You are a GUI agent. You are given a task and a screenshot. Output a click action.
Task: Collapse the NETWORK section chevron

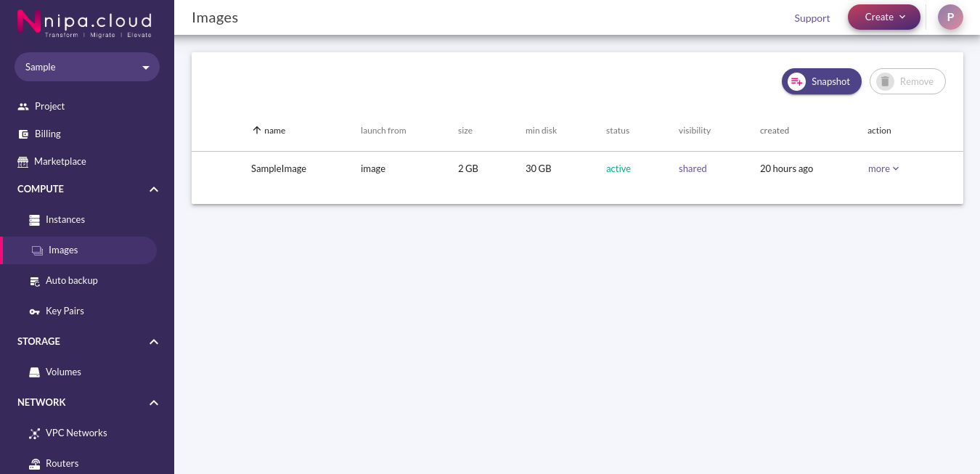pos(154,402)
